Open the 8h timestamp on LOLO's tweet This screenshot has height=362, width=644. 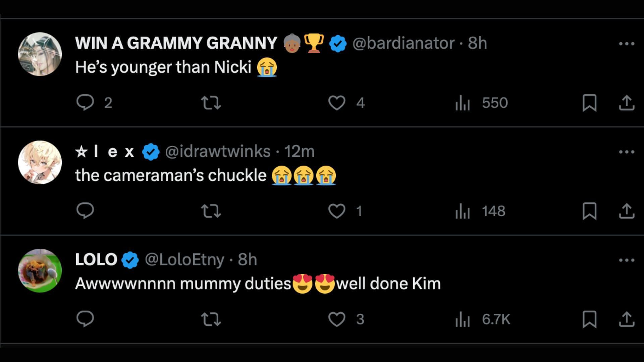point(248,260)
